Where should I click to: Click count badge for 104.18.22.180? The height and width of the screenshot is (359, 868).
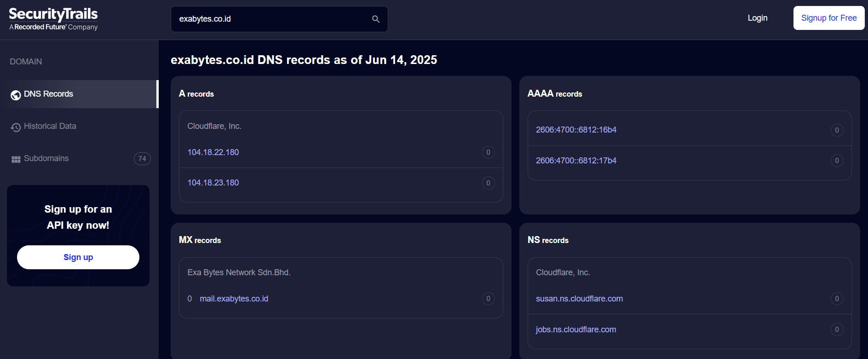(488, 152)
